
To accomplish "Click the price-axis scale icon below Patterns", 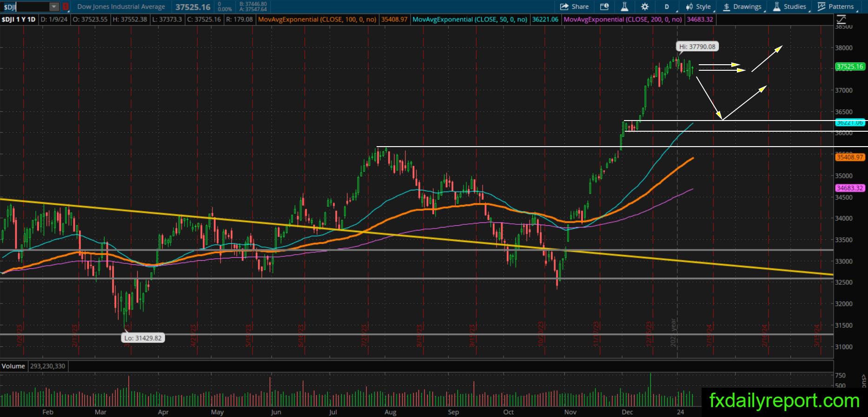I will (x=841, y=20).
